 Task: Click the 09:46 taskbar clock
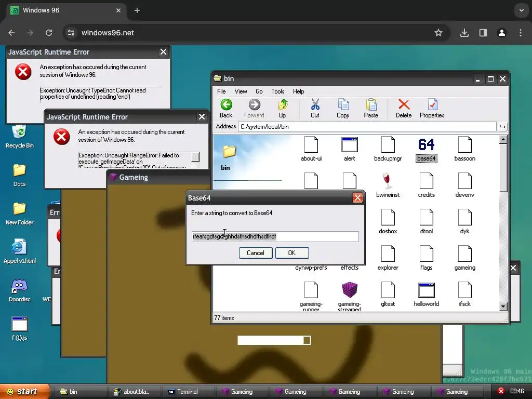coord(517,391)
